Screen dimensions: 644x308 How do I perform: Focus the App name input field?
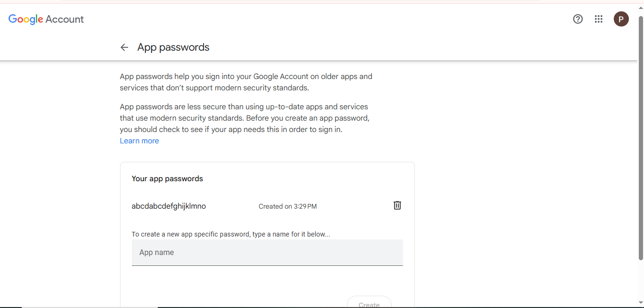267,253
